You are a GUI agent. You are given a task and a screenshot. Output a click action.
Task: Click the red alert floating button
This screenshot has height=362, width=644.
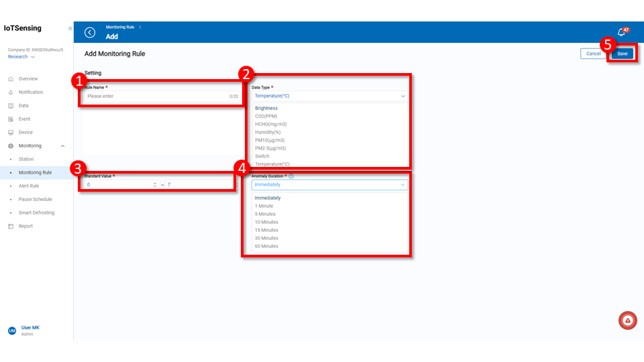point(627,321)
